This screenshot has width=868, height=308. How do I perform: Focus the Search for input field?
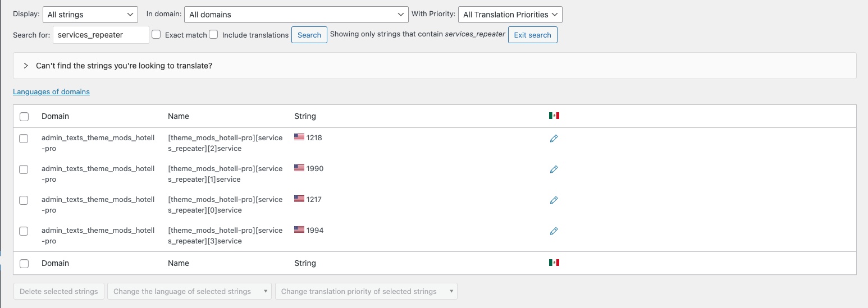(x=101, y=35)
